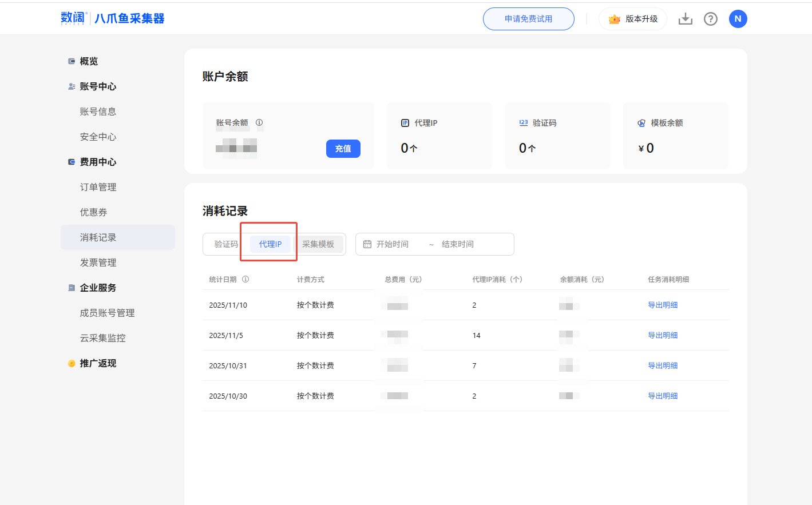812x505 pixels.
Task: Open 优惠券 in the sidebar
Action: (93, 212)
